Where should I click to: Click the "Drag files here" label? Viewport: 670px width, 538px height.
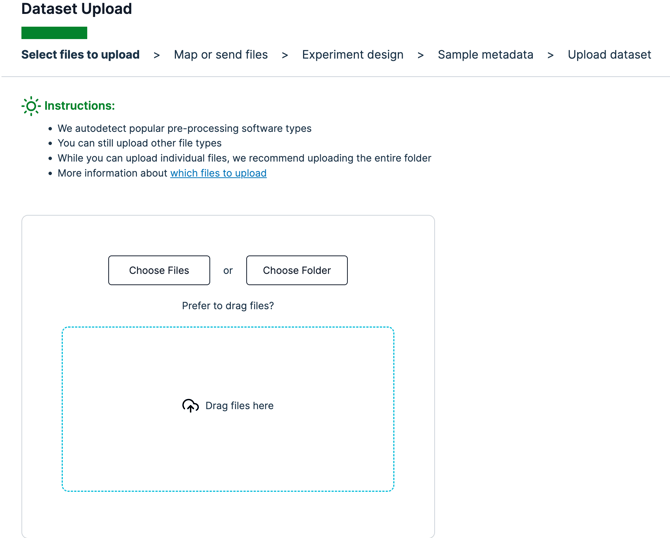click(239, 406)
